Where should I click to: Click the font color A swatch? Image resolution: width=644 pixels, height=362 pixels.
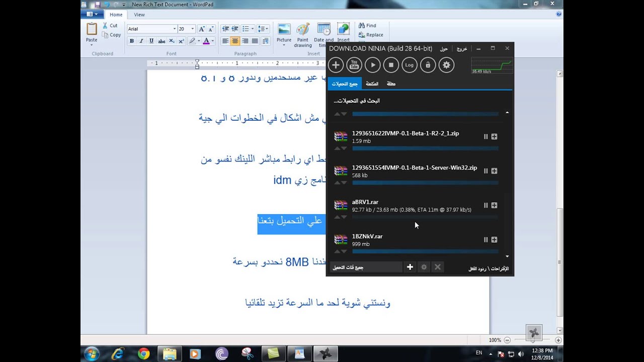(x=206, y=41)
